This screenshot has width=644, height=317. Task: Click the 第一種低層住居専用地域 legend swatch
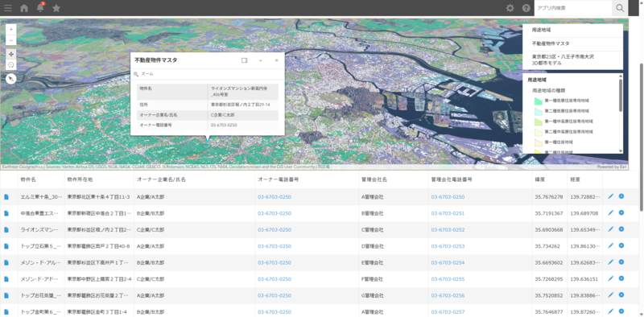pyautogui.click(x=538, y=101)
